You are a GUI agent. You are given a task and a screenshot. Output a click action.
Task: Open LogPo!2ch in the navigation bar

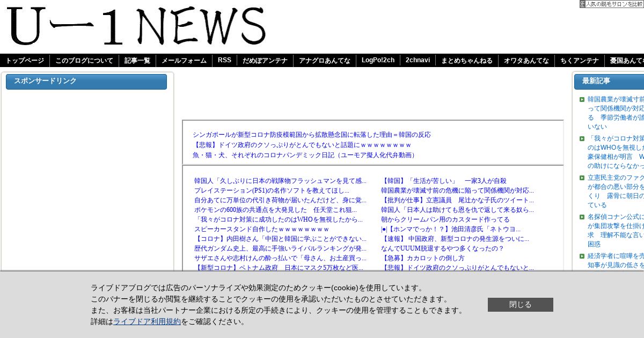click(x=378, y=61)
